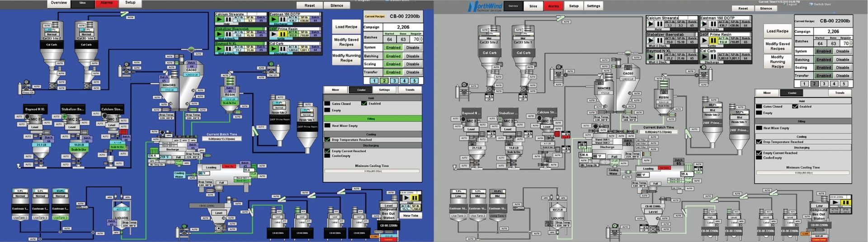Click Reset on the blue screen
868x242 pixels.
pyautogui.click(x=310, y=5)
